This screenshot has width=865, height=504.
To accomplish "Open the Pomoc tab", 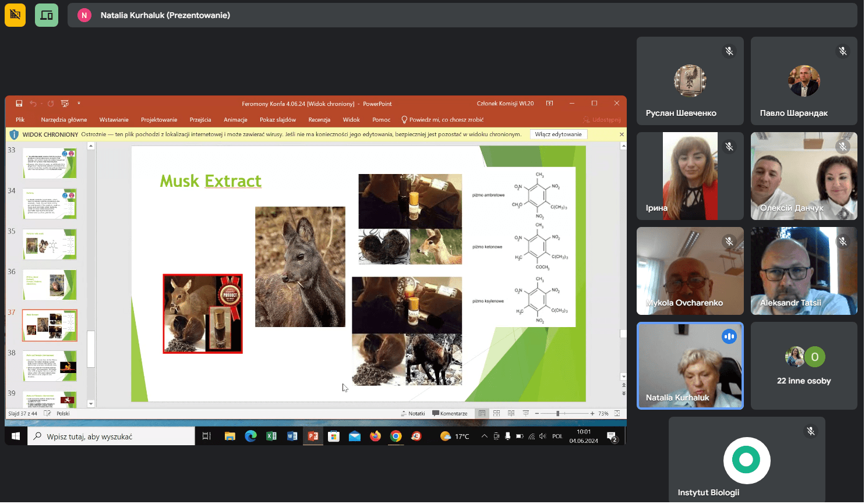I will [382, 119].
